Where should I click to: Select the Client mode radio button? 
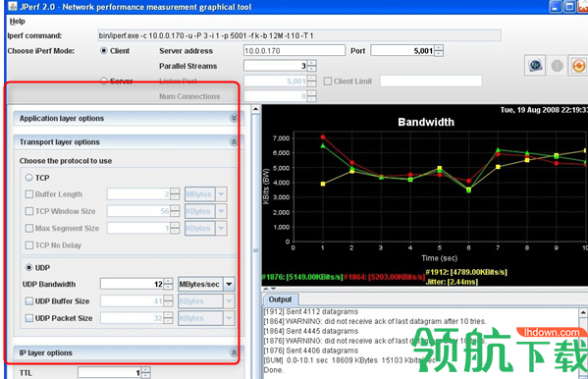(103, 50)
